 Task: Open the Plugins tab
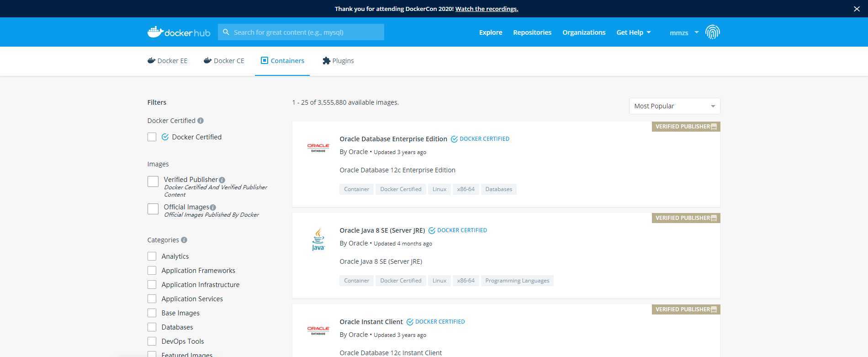[338, 61]
